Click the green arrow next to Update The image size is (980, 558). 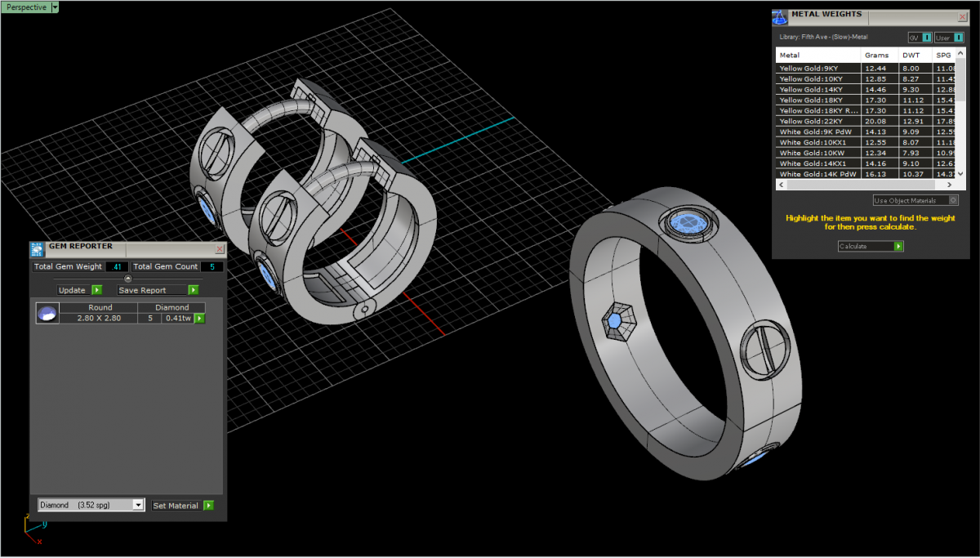(96, 290)
